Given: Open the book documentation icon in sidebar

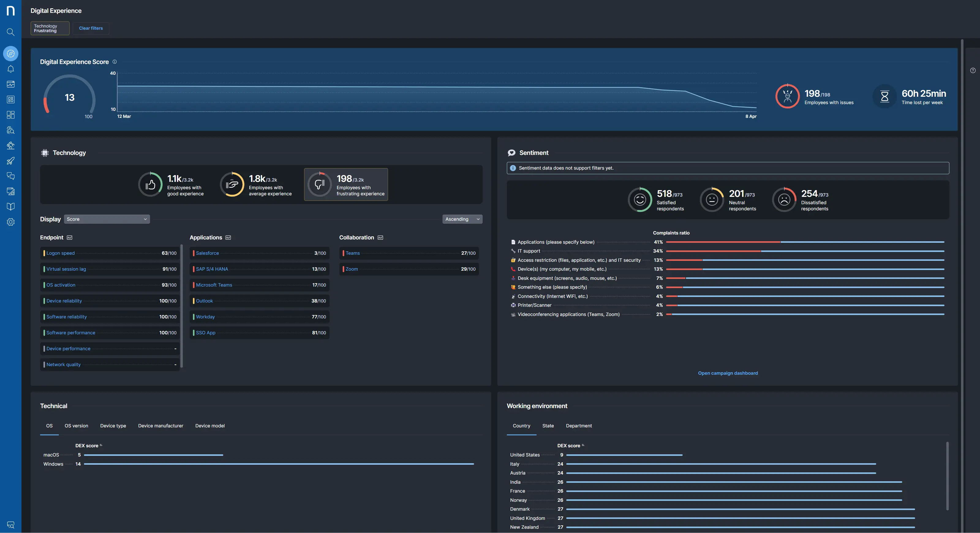Looking at the screenshot, I should click(11, 206).
